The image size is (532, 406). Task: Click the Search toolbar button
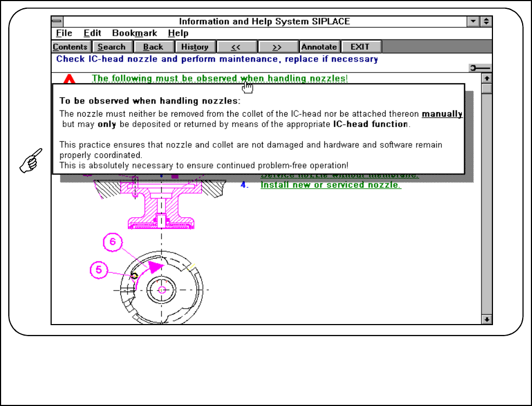[112, 47]
